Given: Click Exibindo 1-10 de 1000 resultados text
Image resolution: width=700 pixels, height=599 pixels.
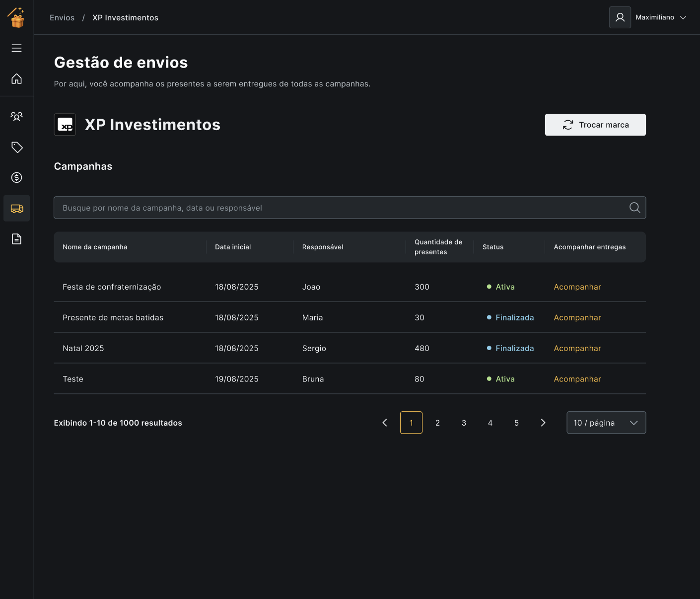Looking at the screenshot, I should pos(118,423).
